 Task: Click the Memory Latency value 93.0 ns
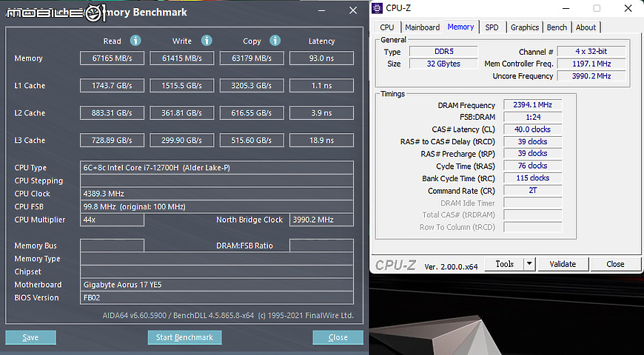click(321, 58)
